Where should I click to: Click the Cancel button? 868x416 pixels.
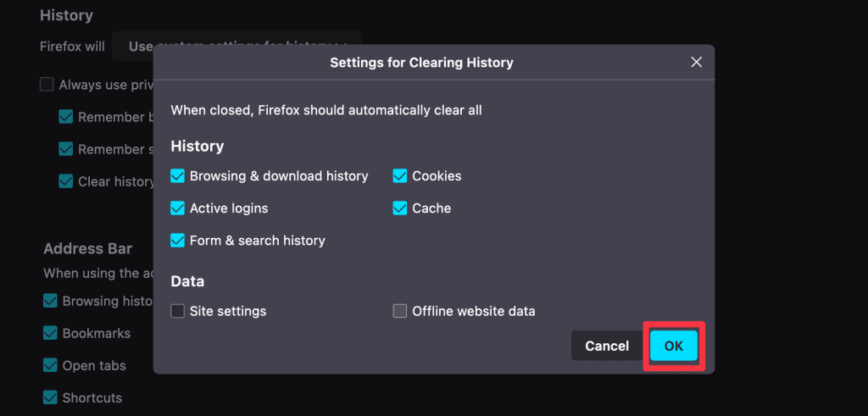click(x=607, y=346)
